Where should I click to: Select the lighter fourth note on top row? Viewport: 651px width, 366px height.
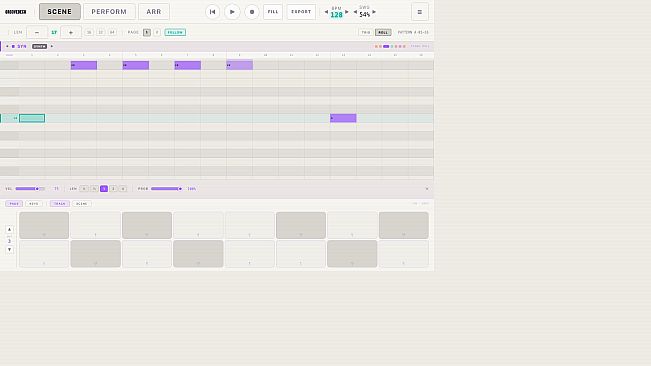240,65
